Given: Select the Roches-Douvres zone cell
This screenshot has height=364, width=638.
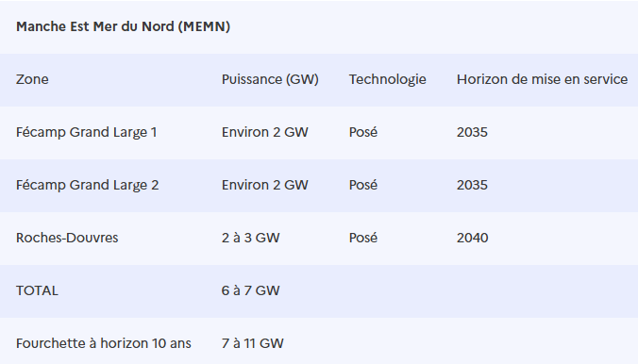Looking at the screenshot, I should coord(67,238).
